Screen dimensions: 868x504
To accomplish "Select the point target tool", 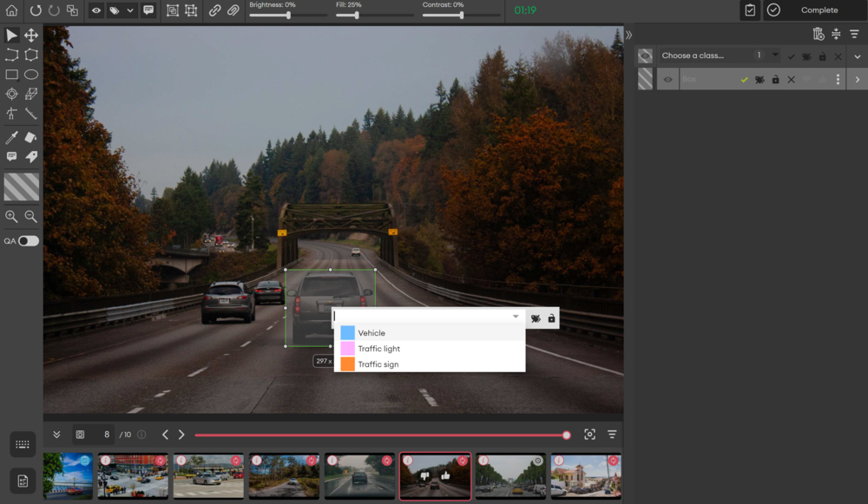I will pyautogui.click(x=11, y=94).
